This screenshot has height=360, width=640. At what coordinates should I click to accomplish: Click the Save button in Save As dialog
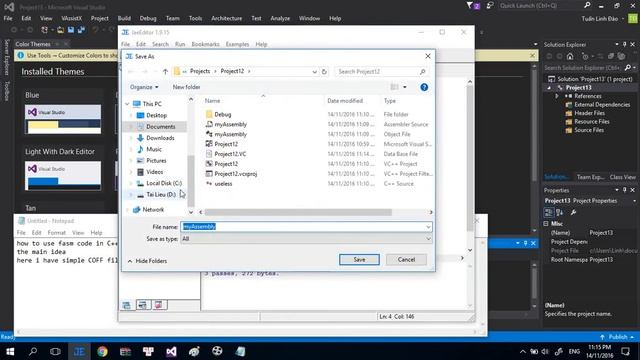(359, 260)
